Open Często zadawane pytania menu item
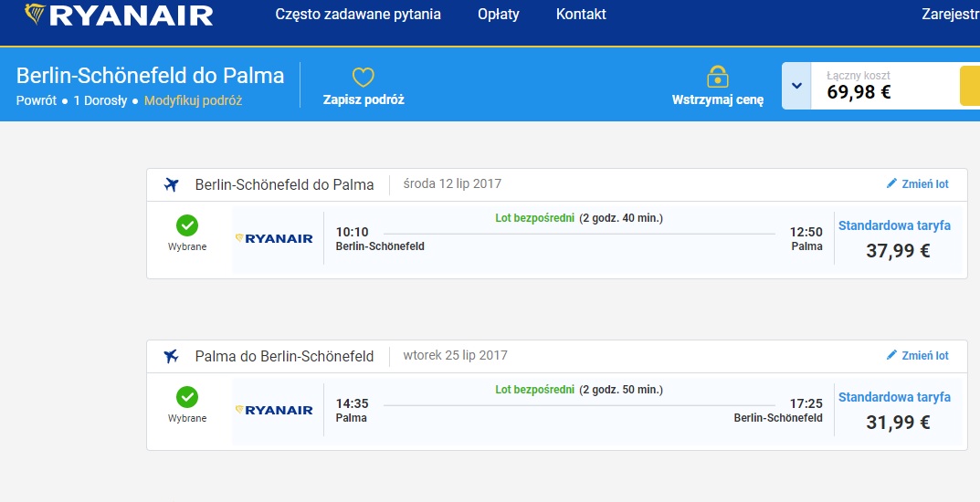 tap(358, 15)
